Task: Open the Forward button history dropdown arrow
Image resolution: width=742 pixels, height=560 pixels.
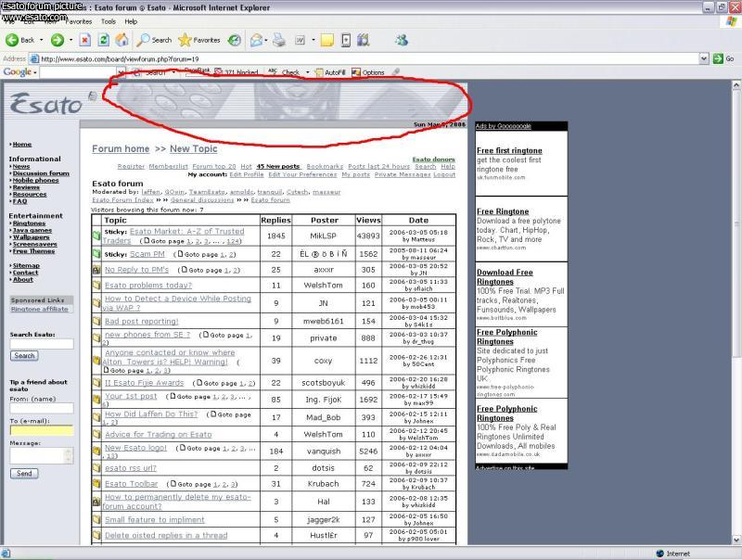Action: pyautogui.click(x=71, y=40)
